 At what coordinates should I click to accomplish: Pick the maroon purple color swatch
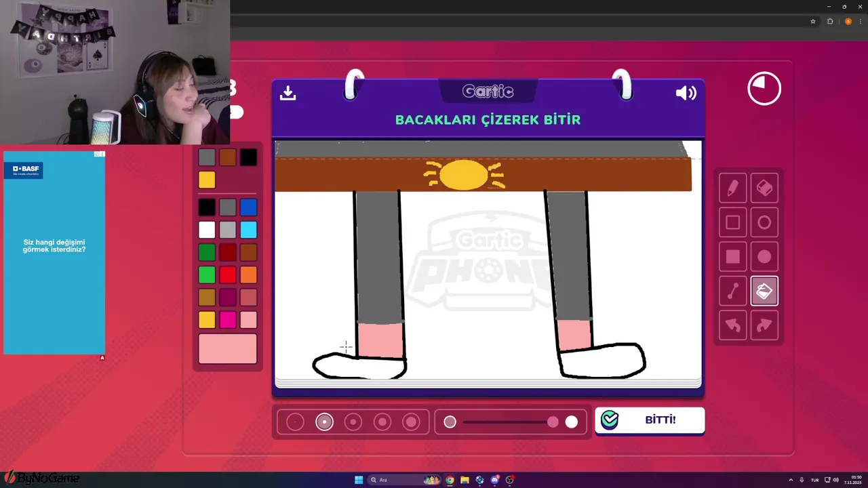coord(228,297)
